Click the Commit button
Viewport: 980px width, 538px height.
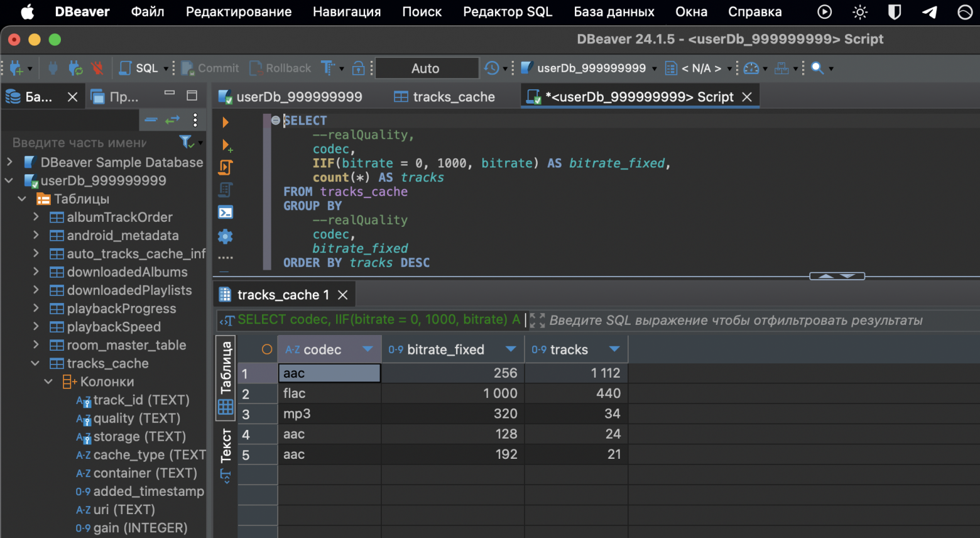[210, 68]
